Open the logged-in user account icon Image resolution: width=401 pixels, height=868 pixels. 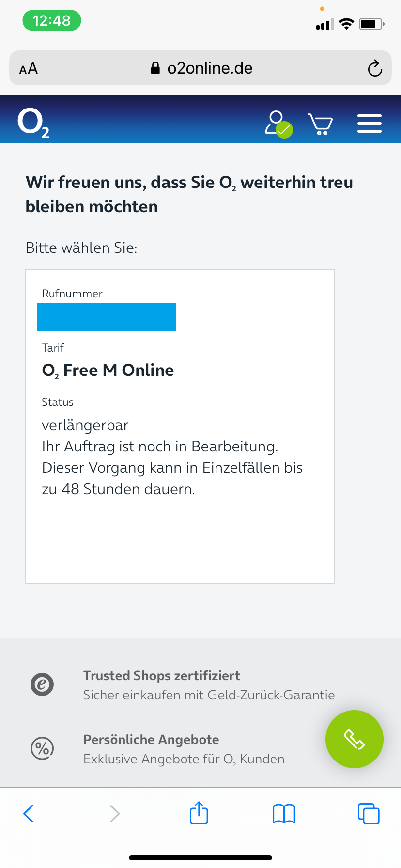(278, 124)
